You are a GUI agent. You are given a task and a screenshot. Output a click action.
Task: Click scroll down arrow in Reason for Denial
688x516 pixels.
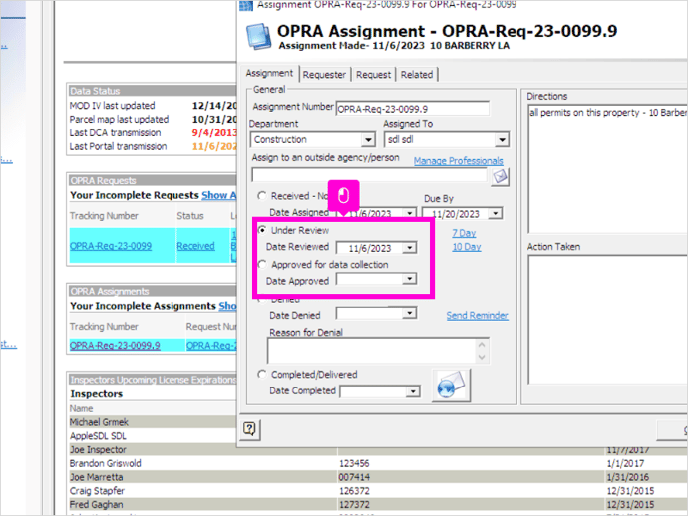tap(482, 357)
